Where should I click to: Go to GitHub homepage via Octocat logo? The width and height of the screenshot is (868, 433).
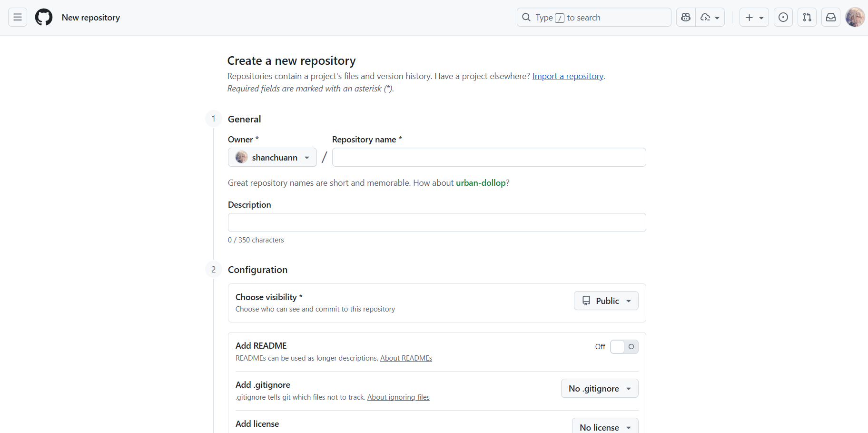pyautogui.click(x=44, y=18)
